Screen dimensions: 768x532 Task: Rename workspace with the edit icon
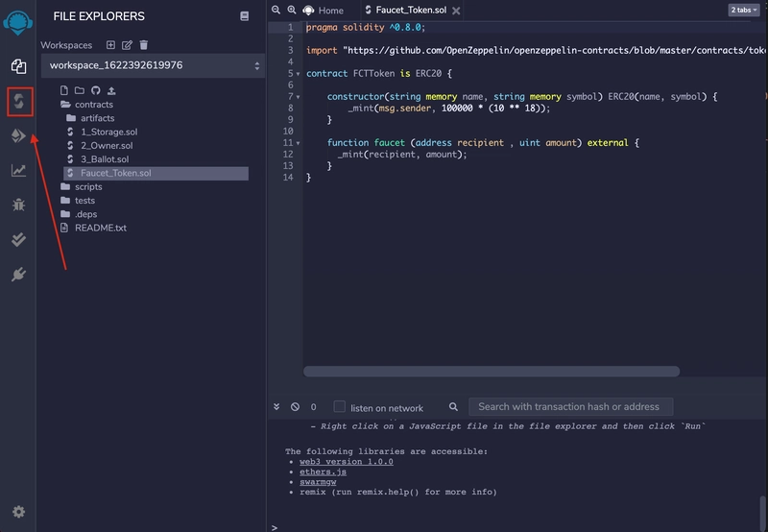click(127, 45)
